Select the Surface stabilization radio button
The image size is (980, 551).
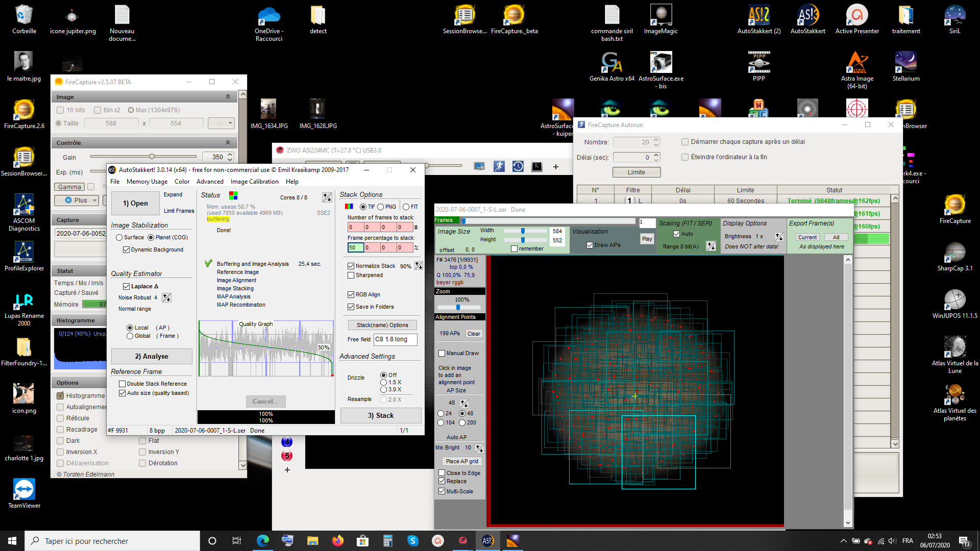click(x=119, y=237)
